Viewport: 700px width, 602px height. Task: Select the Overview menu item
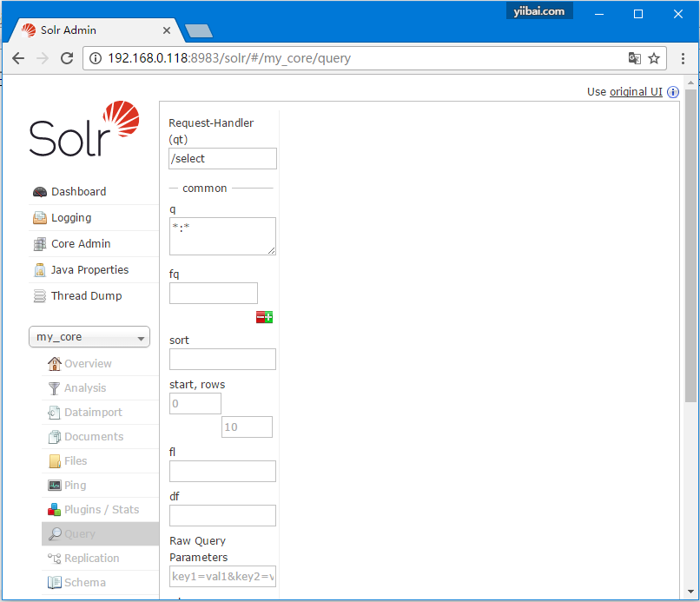point(87,364)
